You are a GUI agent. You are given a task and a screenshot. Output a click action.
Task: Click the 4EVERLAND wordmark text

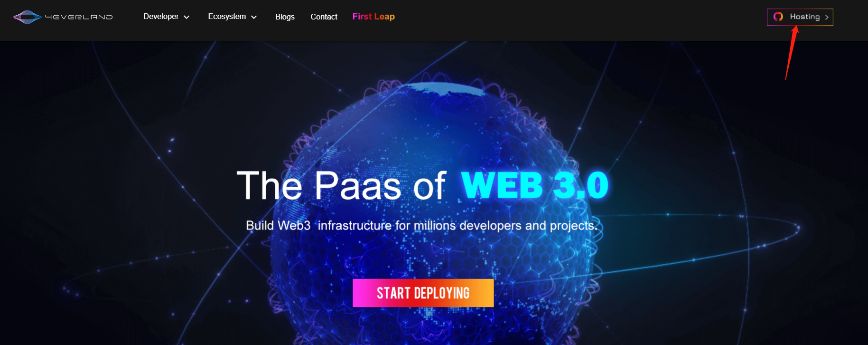coord(79,17)
